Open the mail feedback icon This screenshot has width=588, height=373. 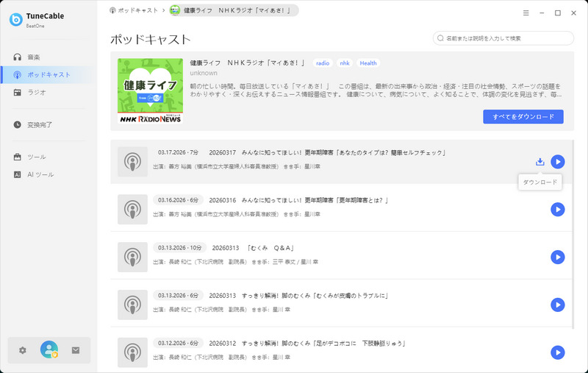click(76, 350)
